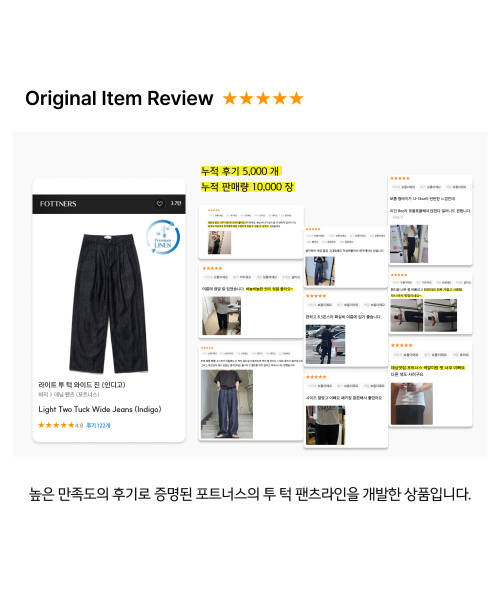Click the product rating stars under Light Two Tuck

click(x=56, y=425)
